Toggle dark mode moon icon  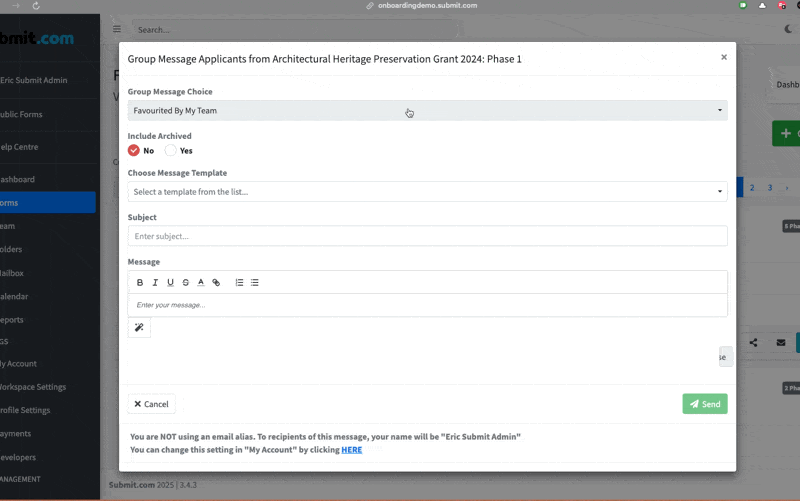(x=788, y=29)
